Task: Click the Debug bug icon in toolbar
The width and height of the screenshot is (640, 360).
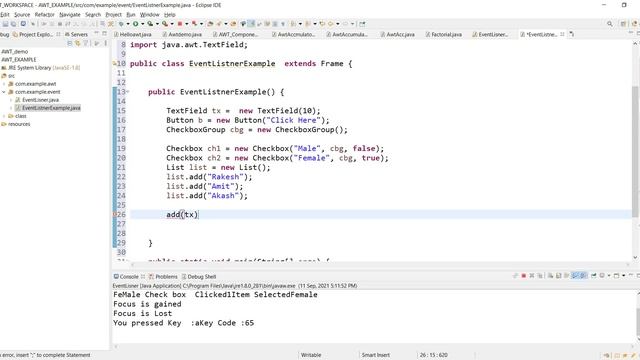Action: (x=121, y=24)
